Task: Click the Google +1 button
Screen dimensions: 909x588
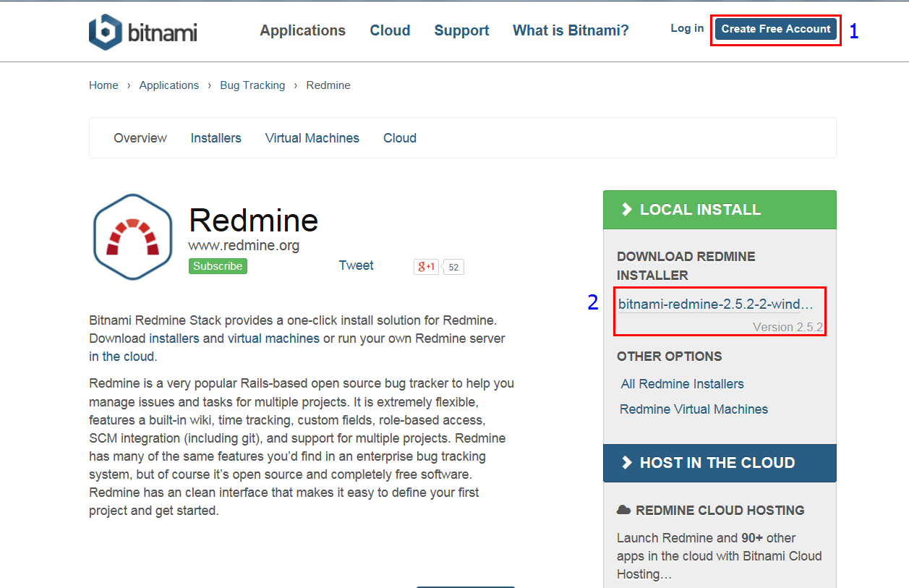Action: 426,266
